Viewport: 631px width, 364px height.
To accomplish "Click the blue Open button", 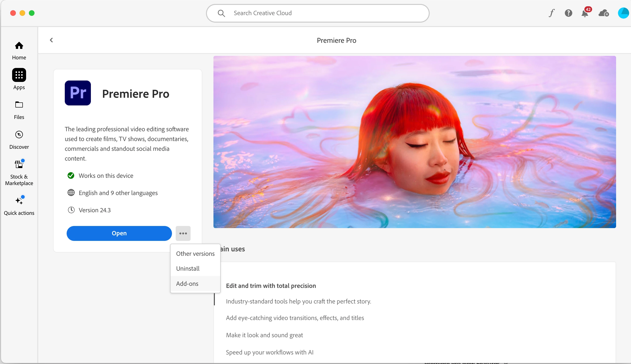I will coord(119,233).
